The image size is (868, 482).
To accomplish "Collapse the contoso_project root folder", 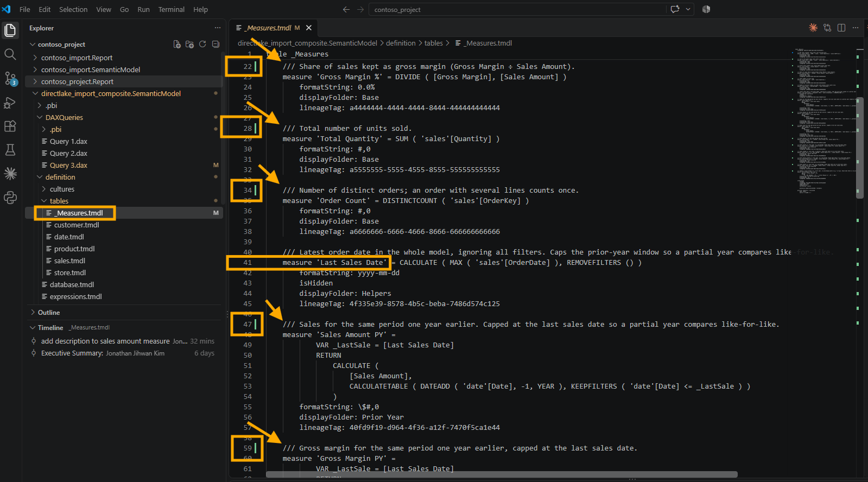I will [61, 45].
